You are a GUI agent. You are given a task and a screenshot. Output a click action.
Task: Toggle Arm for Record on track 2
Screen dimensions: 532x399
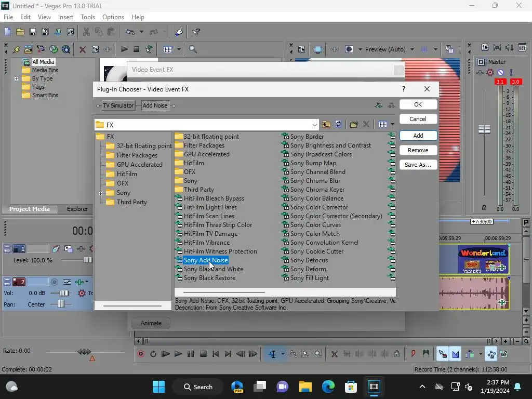[54, 282]
